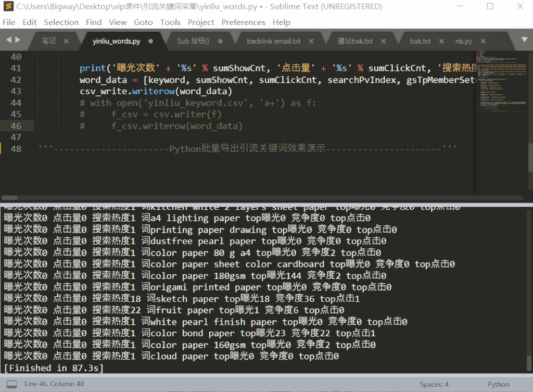Open the View menu
The height and width of the screenshot is (392, 533).
tap(118, 22)
